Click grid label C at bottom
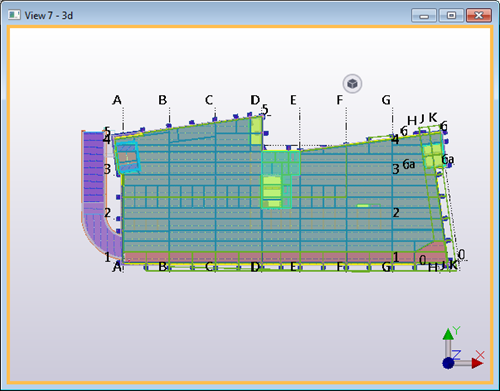The image size is (500, 391). click(x=209, y=267)
